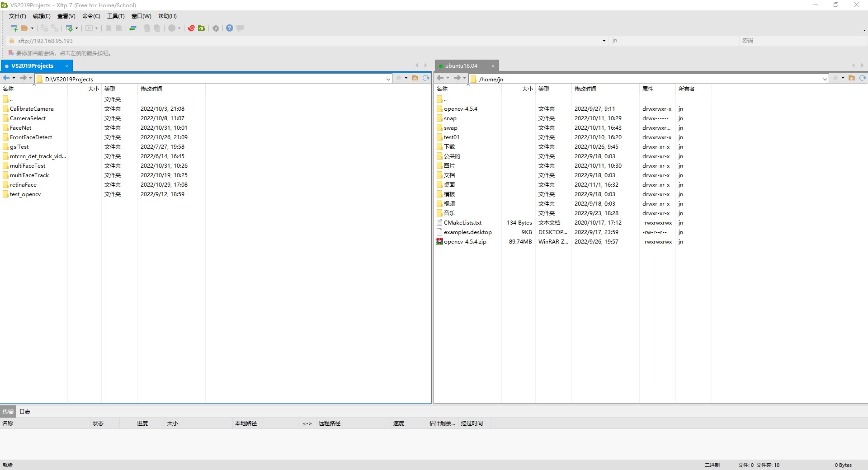This screenshot has width=868, height=470.
Task: Open help with blue question mark icon
Action: click(x=230, y=28)
